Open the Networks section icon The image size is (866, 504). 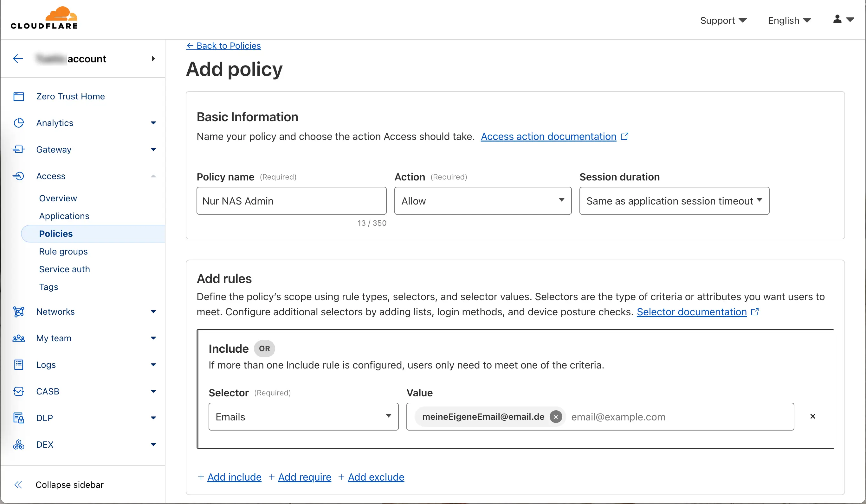pos(19,312)
